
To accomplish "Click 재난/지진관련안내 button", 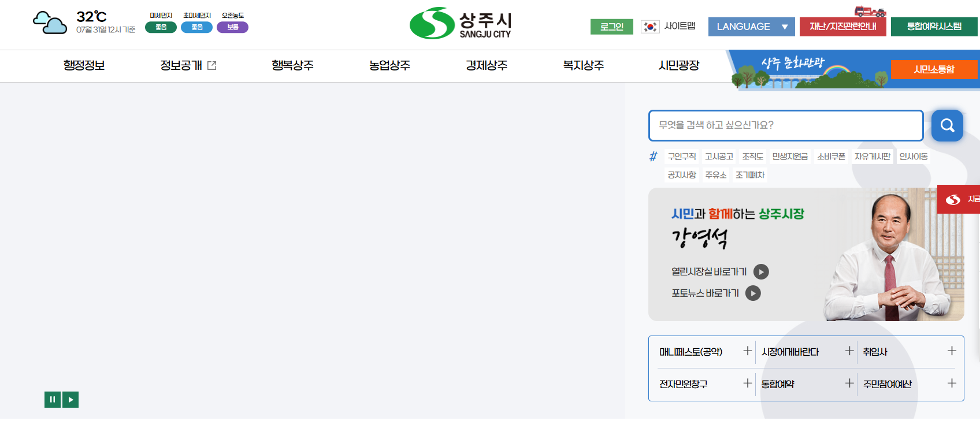I will coord(843,27).
